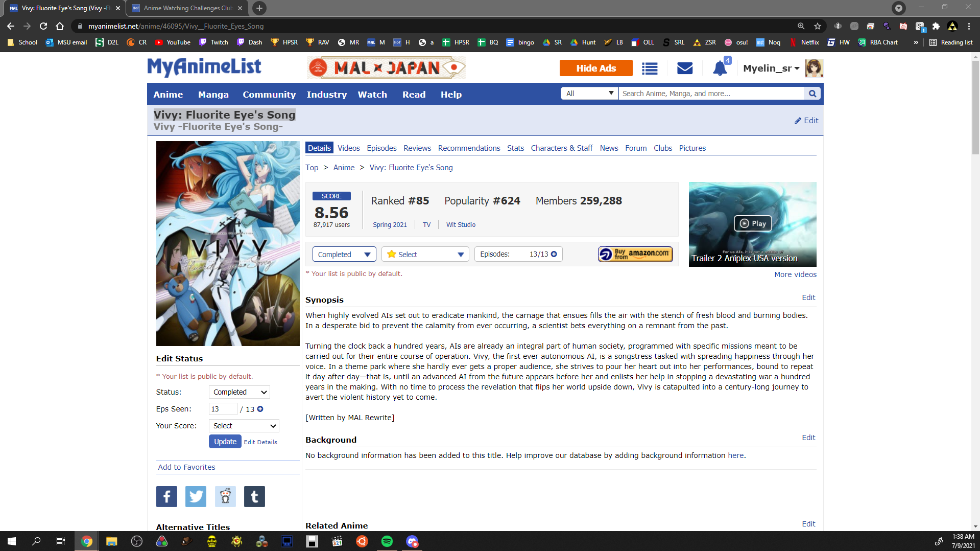Viewport: 980px width, 551px height.
Task: Open the Manga navigation menu
Action: coord(213,95)
